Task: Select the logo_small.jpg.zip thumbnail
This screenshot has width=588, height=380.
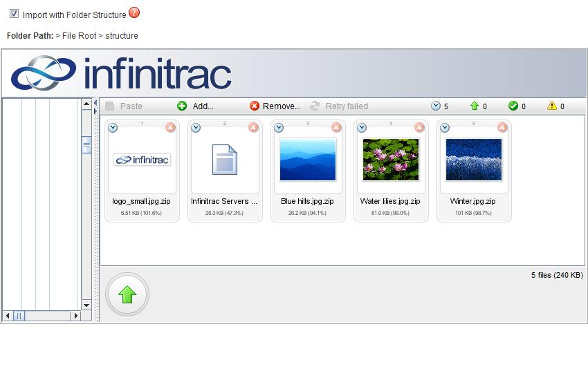Action: pos(142,160)
